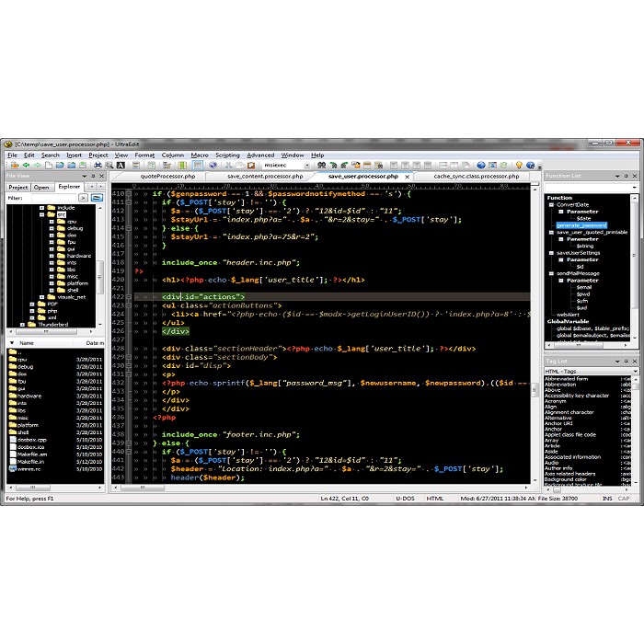The width and height of the screenshot is (644, 644).
Task: Switch to the cache_sync.class.processor.php tab
Action: coord(476,176)
